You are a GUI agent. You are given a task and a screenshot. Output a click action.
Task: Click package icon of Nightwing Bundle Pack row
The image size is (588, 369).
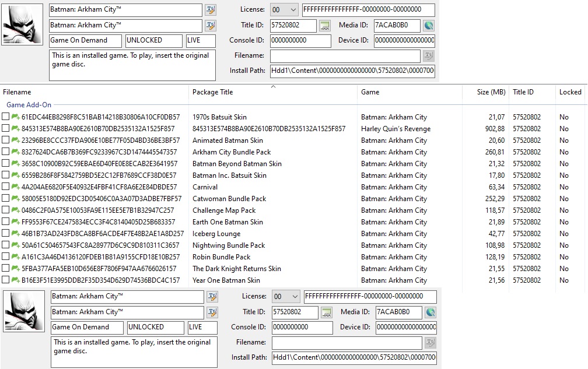[15, 245]
